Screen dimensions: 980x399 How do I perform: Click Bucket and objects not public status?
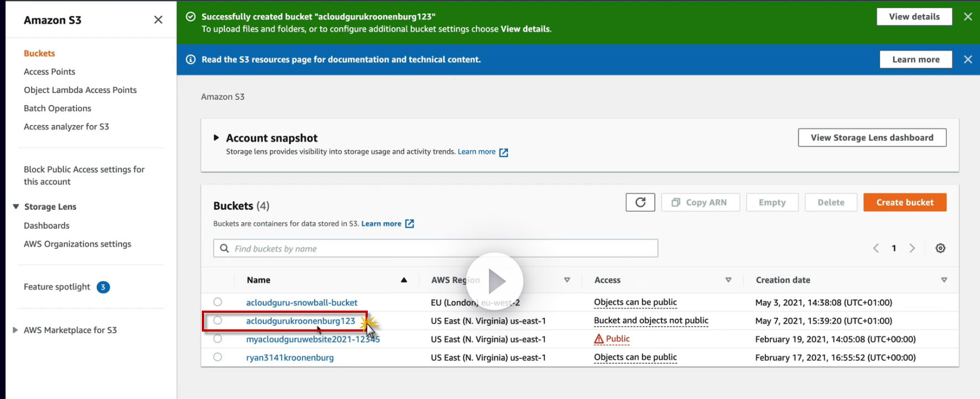651,321
